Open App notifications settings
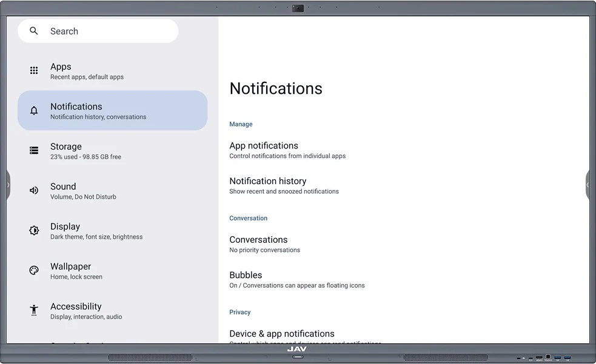This screenshot has width=596, height=364. [287, 150]
